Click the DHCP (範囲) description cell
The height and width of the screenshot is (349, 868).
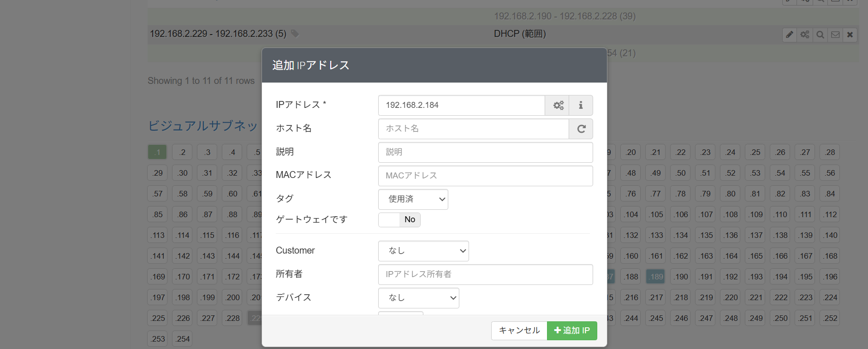[520, 34]
